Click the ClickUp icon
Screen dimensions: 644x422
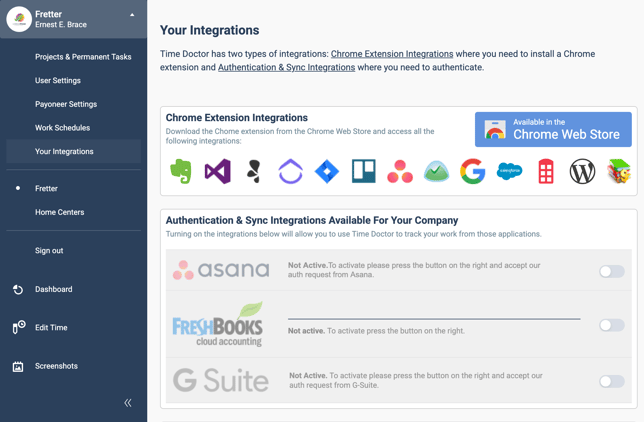[290, 171]
